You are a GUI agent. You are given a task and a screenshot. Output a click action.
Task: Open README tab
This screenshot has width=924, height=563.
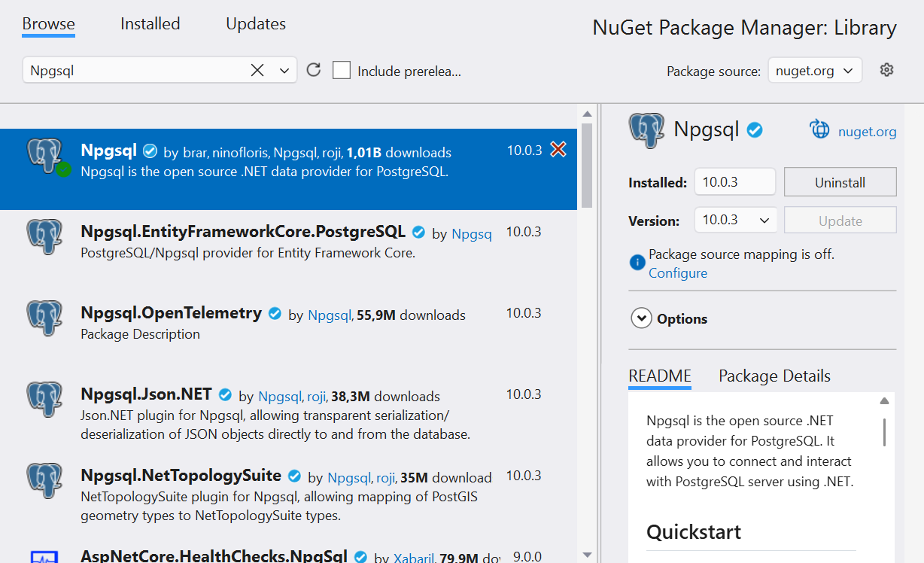click(x=660, y=376)
